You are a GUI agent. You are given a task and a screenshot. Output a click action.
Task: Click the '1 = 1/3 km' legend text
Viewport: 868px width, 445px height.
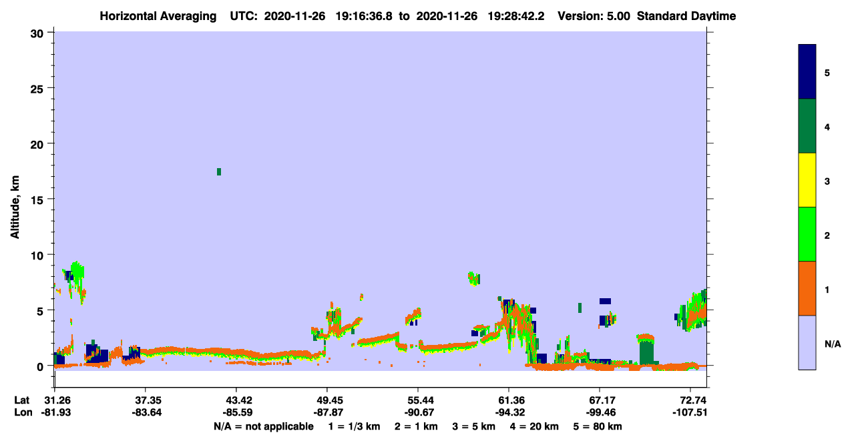(x=355, y=426)
